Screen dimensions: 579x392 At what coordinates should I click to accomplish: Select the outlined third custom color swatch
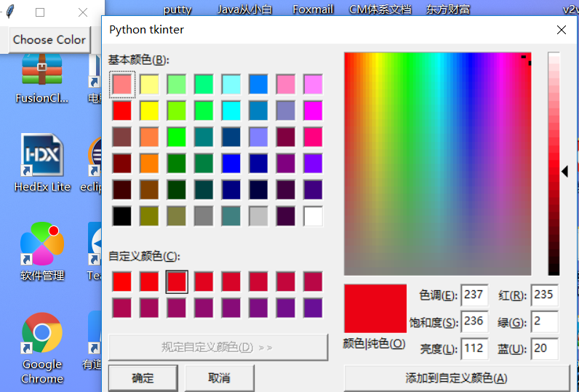(x=177, y=282)
